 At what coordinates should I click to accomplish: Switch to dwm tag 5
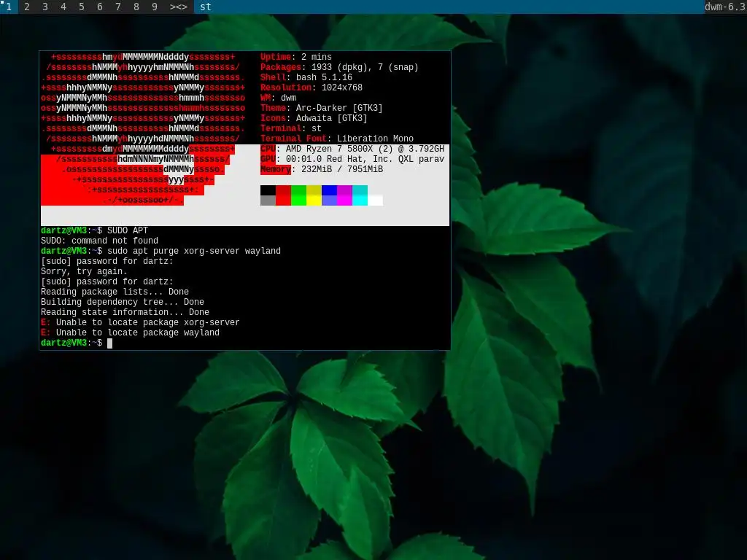[x=82, y=7]
